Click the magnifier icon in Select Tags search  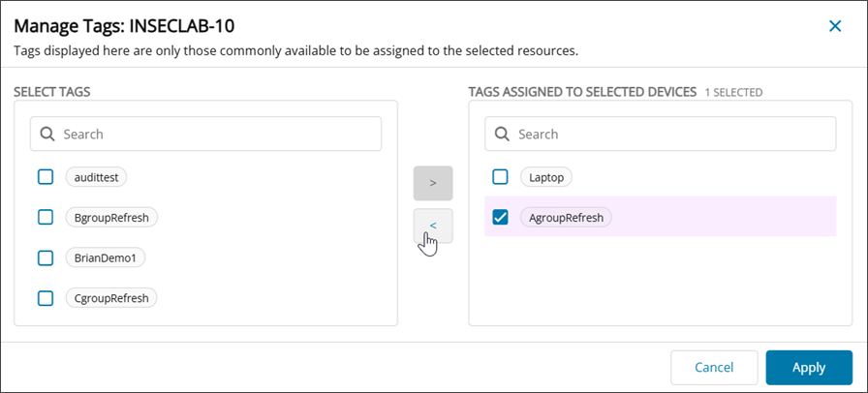(47, 135)
